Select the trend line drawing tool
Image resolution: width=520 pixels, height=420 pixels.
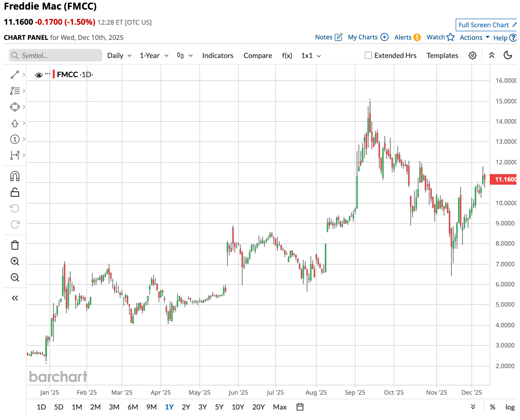tap(15, 75)
